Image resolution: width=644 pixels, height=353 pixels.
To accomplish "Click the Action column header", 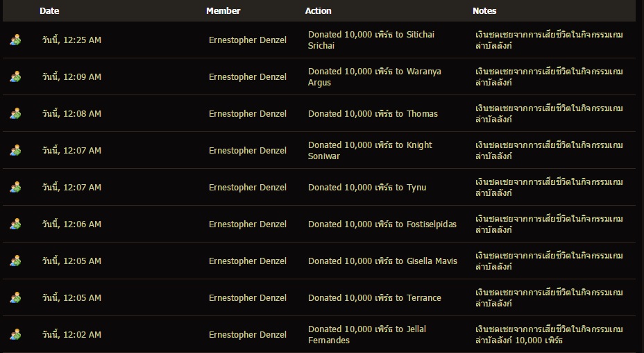I will click(x=318, y=10).
